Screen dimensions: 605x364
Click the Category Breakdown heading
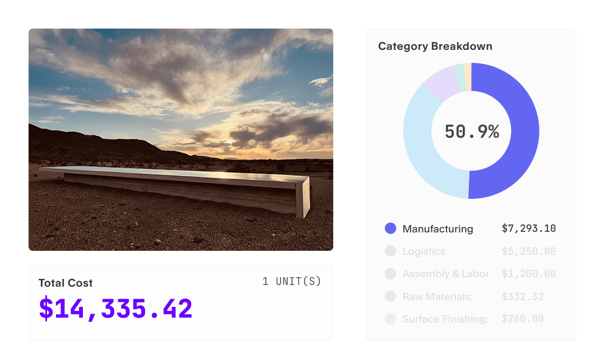pyautogui.click(x=435, y=46)
